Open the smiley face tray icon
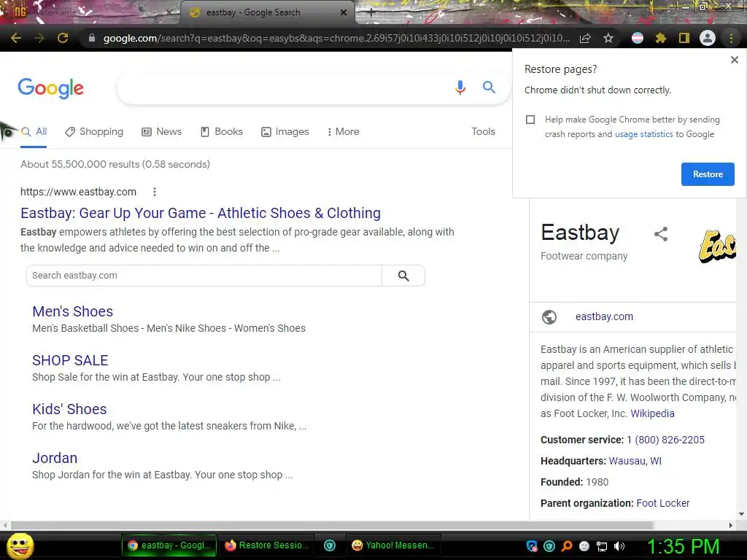 pyautogui.click(x=584, y=546)
